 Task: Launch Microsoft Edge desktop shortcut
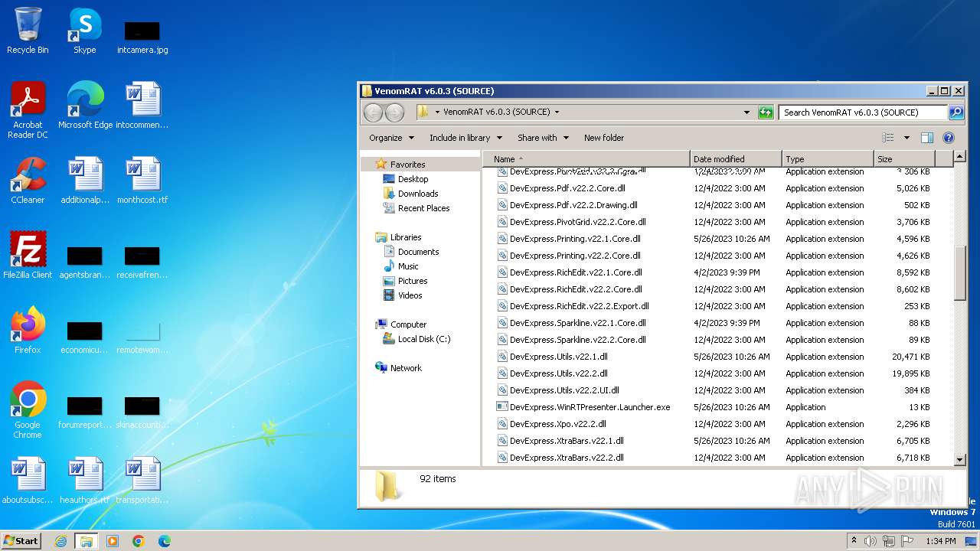(85, 105)
